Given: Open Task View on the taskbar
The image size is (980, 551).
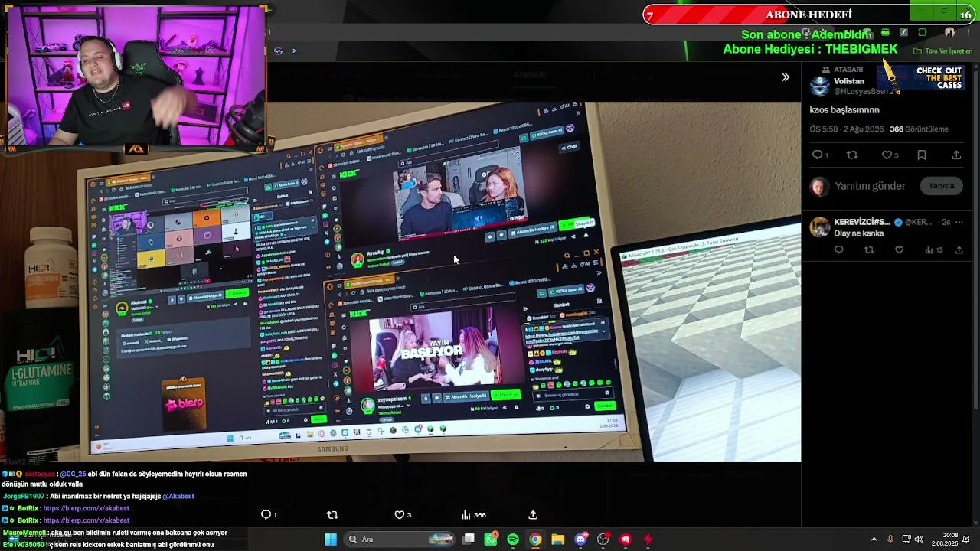Looking at the screenshot, I should 469,540.
